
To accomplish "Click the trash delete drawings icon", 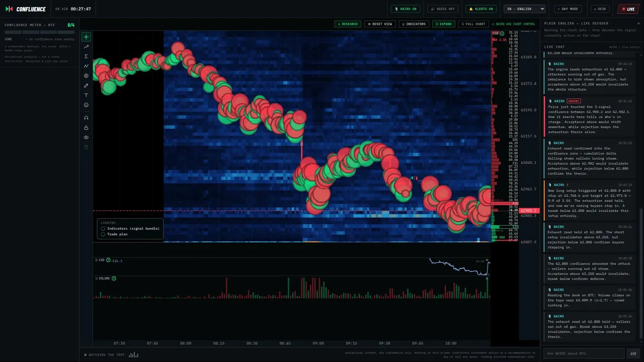I will (86, 147).
